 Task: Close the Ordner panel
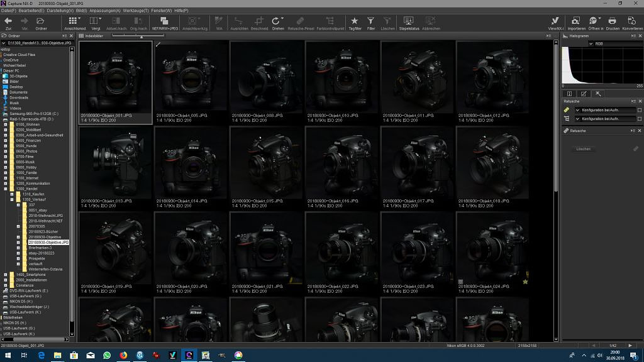(71, 36)
